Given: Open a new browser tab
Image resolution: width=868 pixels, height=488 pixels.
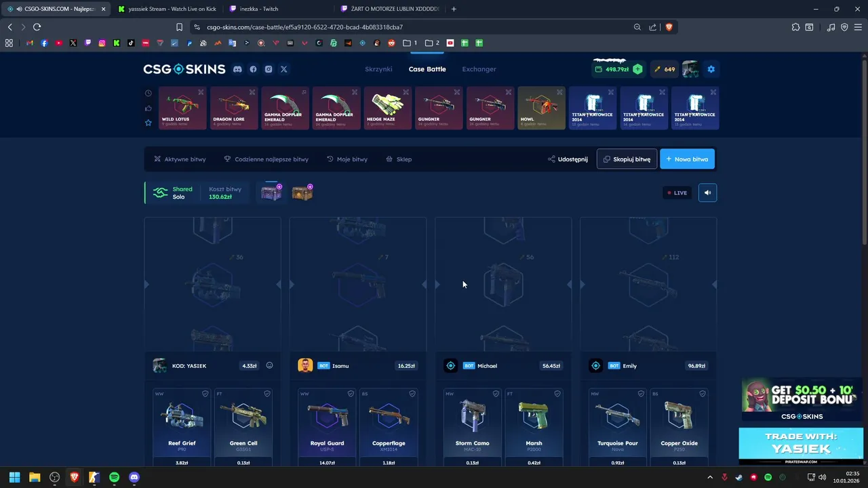Looking at the screenshot, I should (454, 9).
